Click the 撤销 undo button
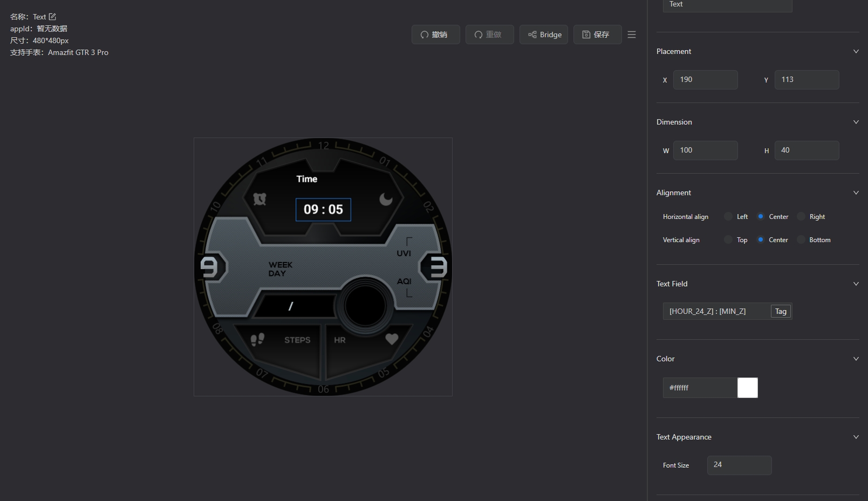868x501 pixels. tap(435, 35)
